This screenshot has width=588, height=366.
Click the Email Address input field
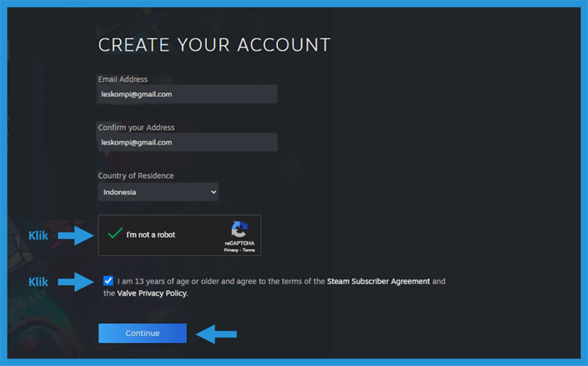(x=188, y=94)
